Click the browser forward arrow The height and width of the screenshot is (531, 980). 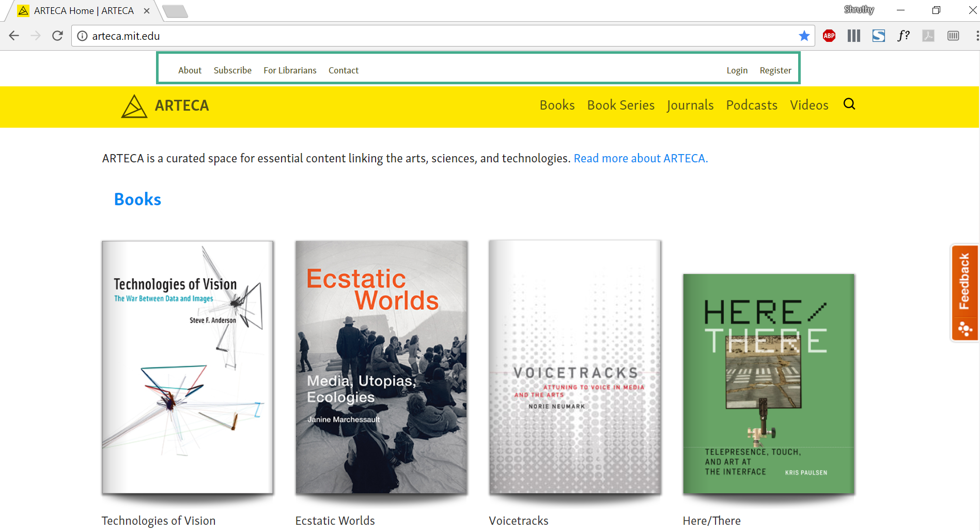point(36,36)
